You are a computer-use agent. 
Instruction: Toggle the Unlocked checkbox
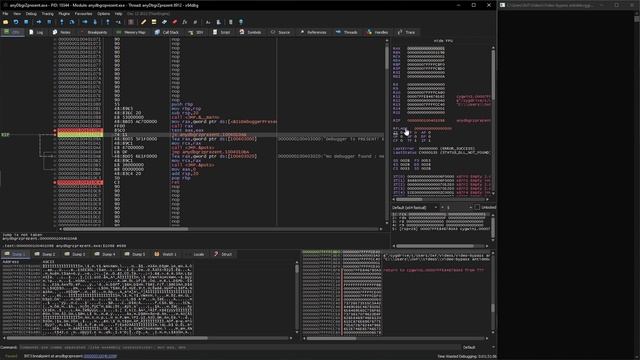point(477,207)
